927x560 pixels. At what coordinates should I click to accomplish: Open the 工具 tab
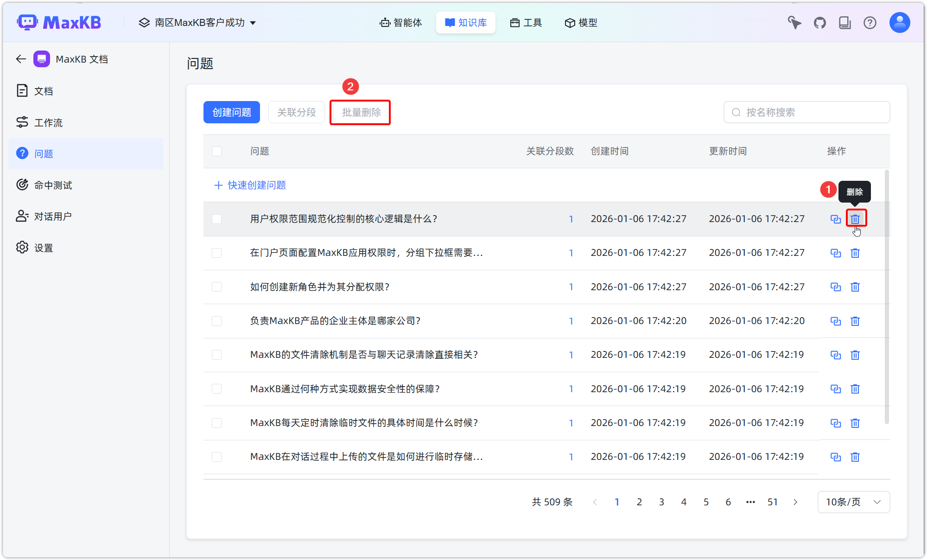pyautogui.click(x=526, y=22)
